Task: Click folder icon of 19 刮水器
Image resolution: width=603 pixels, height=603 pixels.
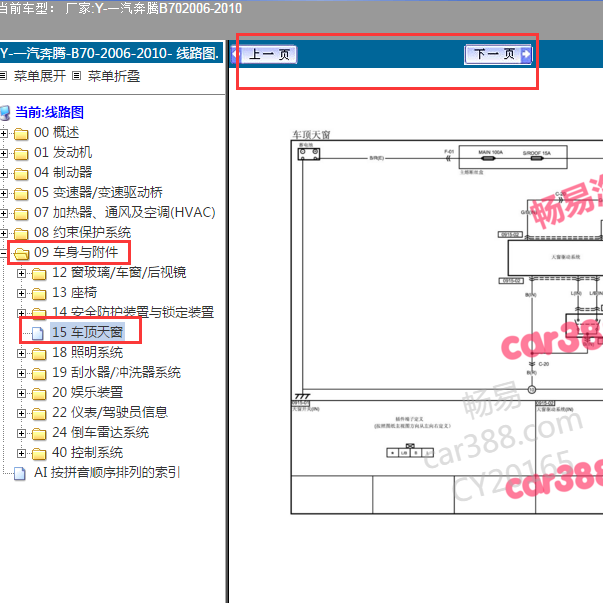Action: pyautogui.click(x=39, y=374)
